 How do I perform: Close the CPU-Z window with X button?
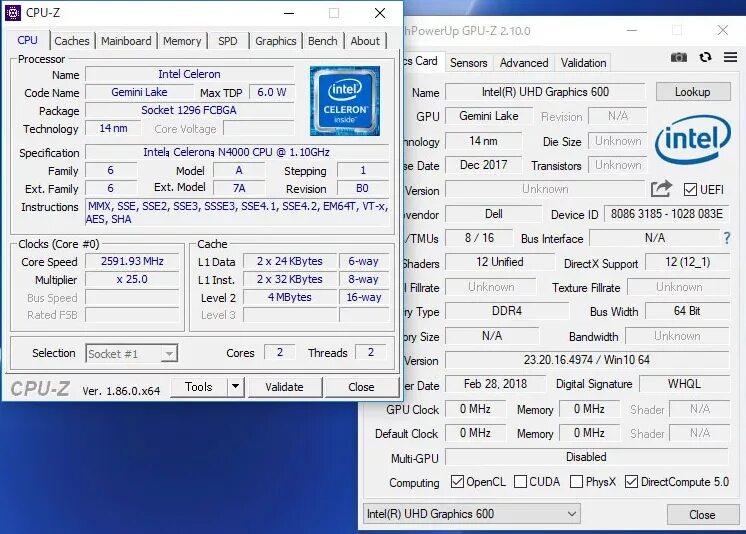tap(380, 13)
